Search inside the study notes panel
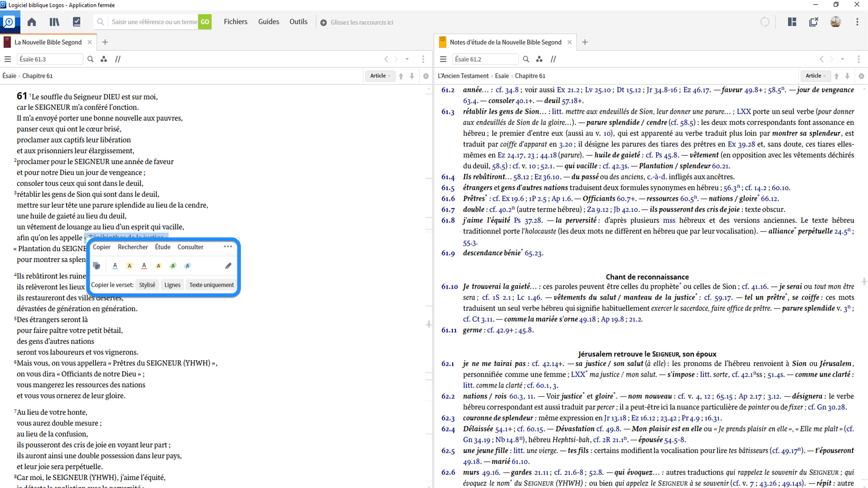Image resolution: width=868 pixels, height=488 pixels. coord(526,59)
